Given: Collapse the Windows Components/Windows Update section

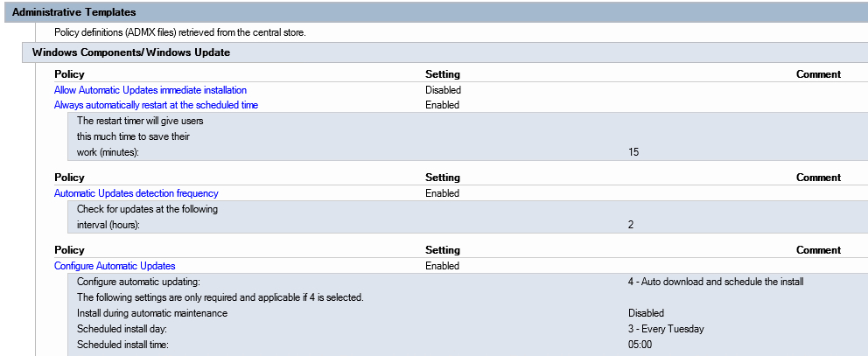Looking at the screenshot, I should (x=130, y=53).
